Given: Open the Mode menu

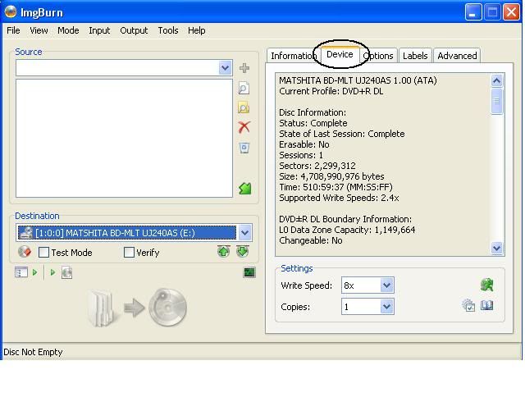Looking at the screenshot, I should click(68, 30).
